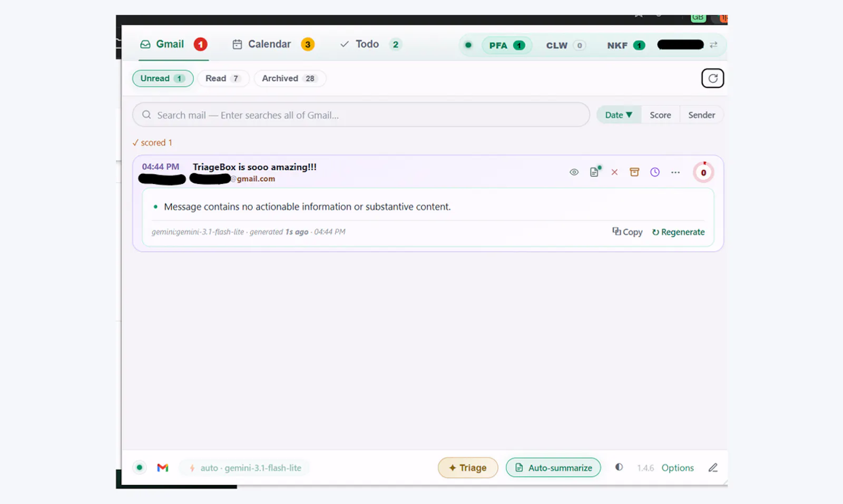This screenshot has width=843, height=504.
Task: Click the Gmail M logo icon
Action: (x=163, y=468)
